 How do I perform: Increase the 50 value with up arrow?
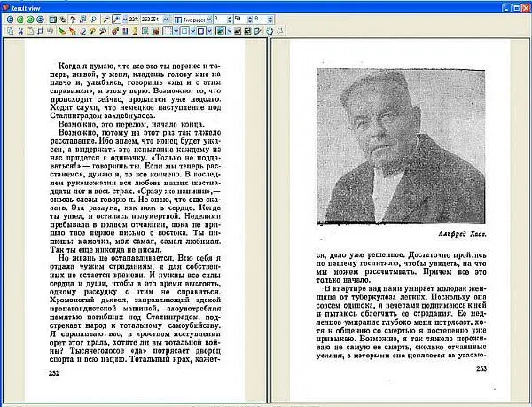[x=250, y=18]
